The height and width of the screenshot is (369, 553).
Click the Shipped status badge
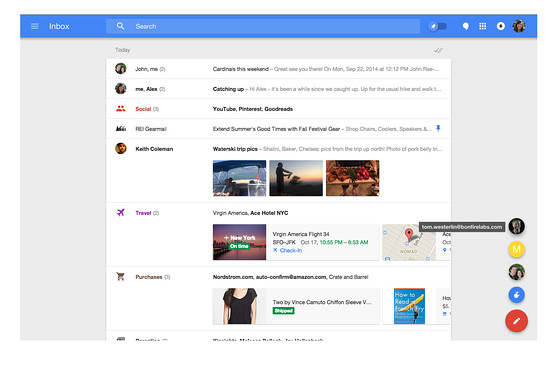pos(284,311)
